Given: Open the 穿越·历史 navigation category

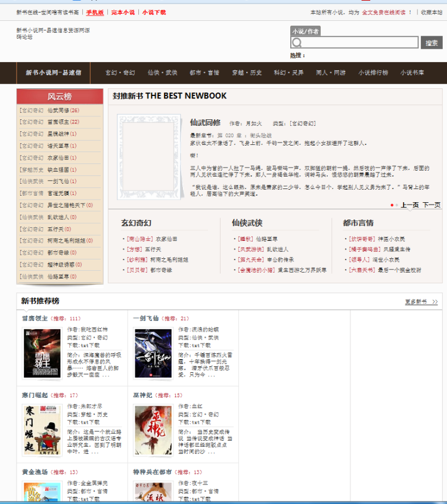Looking at the screenshot, I should 247,73.
